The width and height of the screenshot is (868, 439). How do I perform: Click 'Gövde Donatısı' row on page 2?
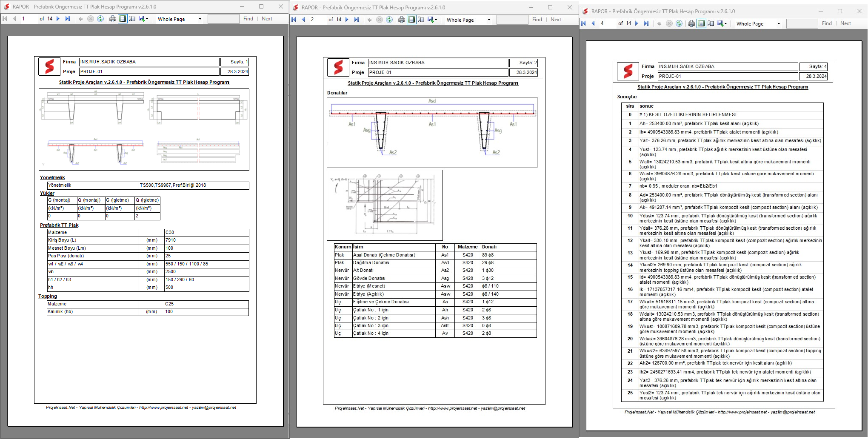[435, 278]
